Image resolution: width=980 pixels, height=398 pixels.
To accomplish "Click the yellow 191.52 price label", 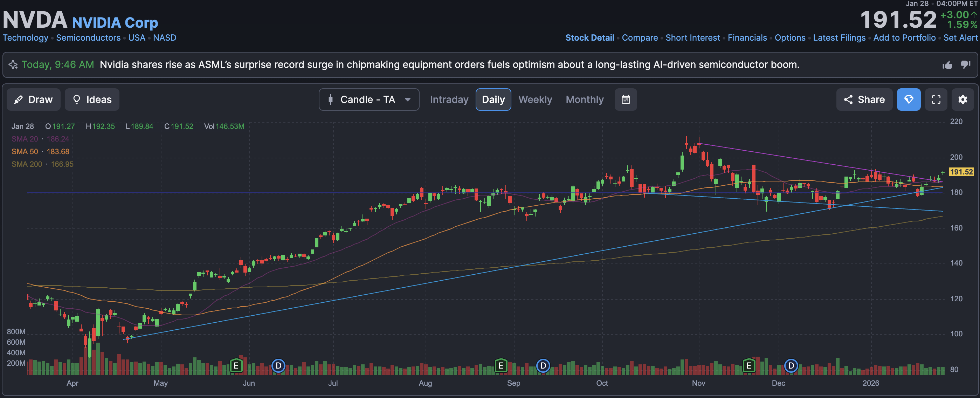I will click(961, 172).
